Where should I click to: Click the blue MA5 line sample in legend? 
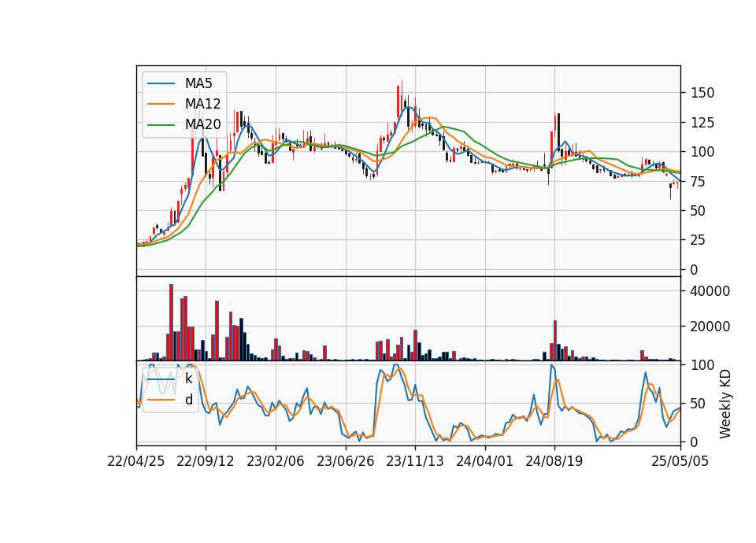(x=161, y=83)
